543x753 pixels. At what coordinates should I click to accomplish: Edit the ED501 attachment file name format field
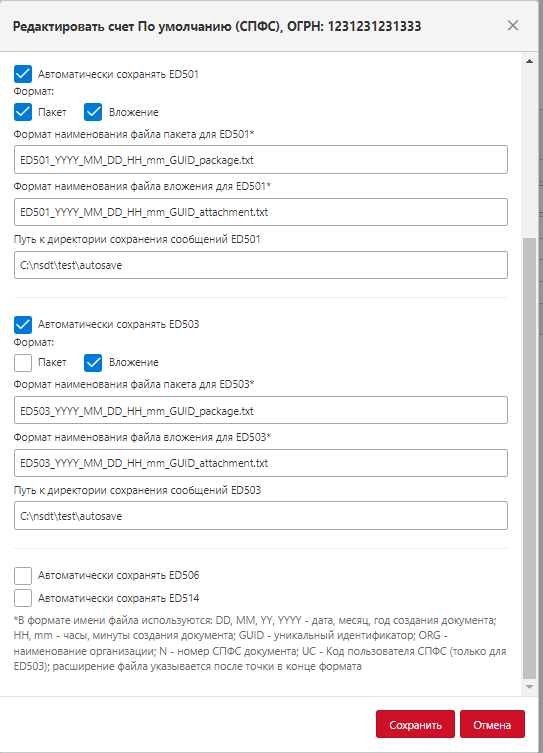pyautogui.click(x=261, y=212)
